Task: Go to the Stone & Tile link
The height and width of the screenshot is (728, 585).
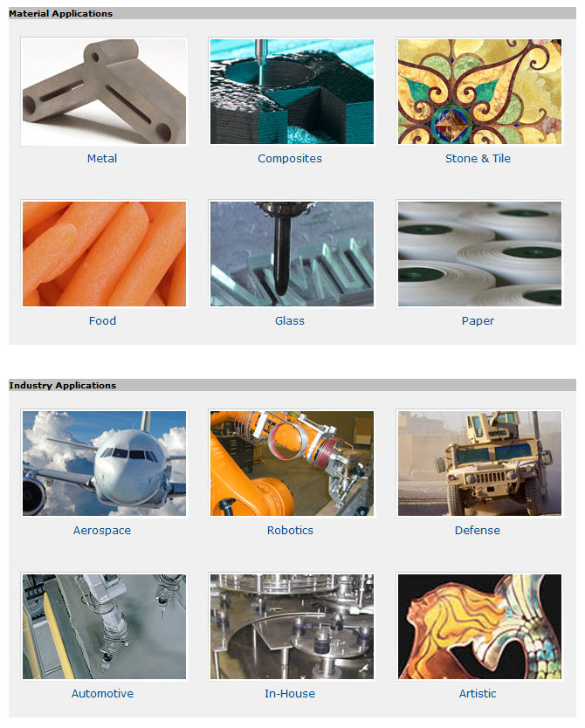Action: tap(478, 159)
